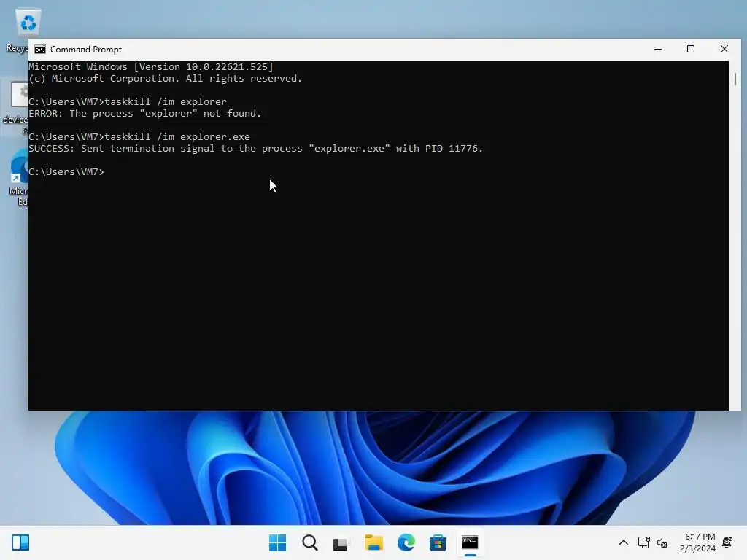The image size is (747, 560).
Task: Click '(c) Microsoft Corporation' copyright line
Action: tap(166, 79)
